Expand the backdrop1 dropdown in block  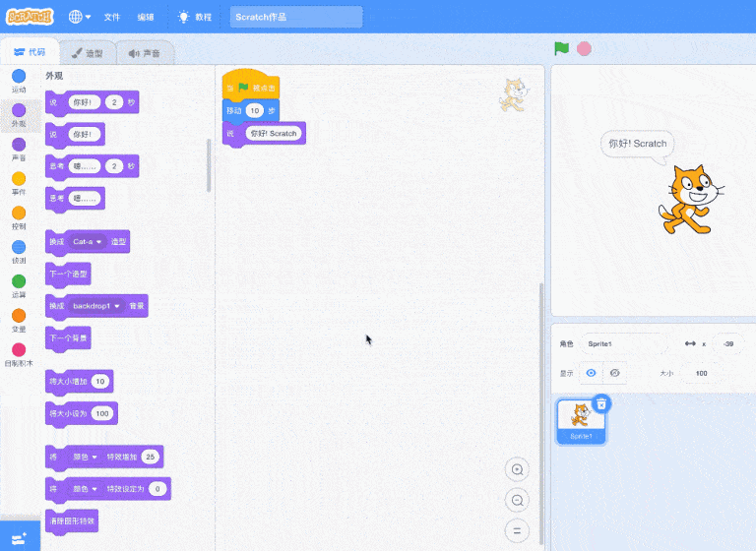(117, 306)
